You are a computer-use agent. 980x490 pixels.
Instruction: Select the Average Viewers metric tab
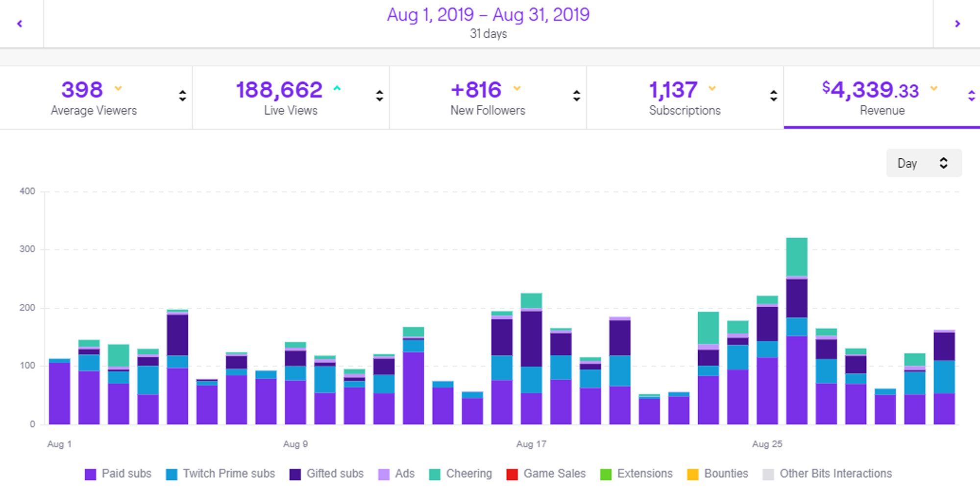coord(96,98)
